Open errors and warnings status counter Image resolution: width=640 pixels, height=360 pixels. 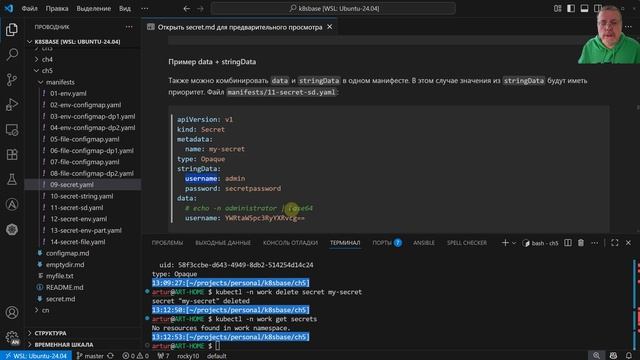[x=136, y=356]
